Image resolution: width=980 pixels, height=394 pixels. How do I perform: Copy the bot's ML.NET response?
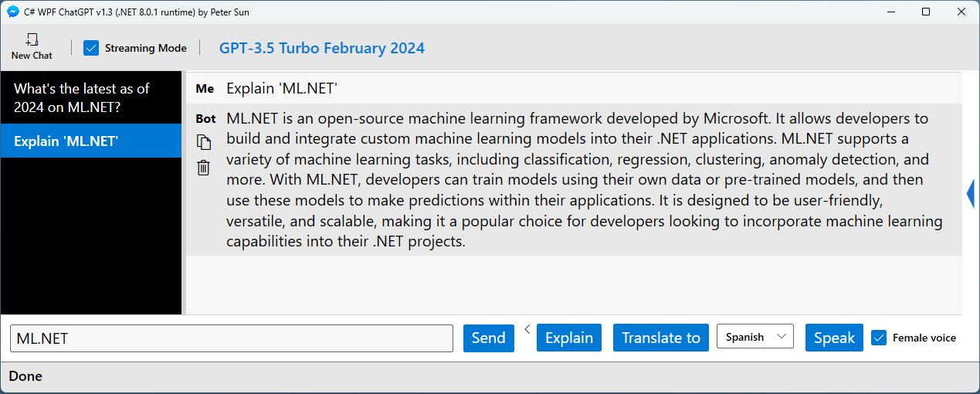[x=204, y=142]
